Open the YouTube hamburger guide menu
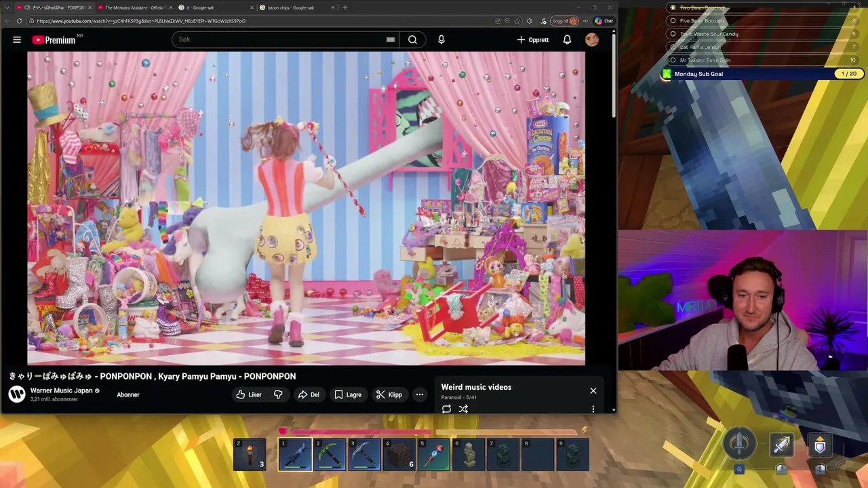 pyautogui.click(x=17, y=40)
